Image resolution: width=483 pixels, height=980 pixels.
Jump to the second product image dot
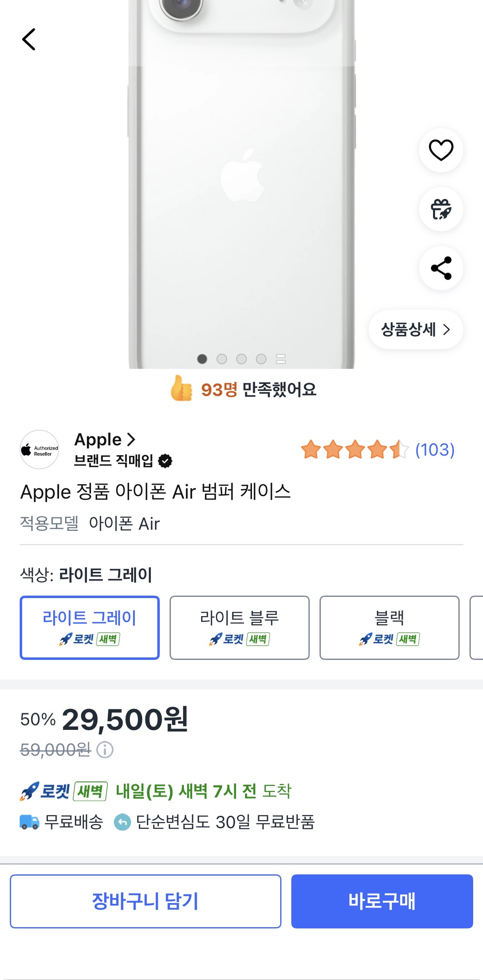[222, 359]
